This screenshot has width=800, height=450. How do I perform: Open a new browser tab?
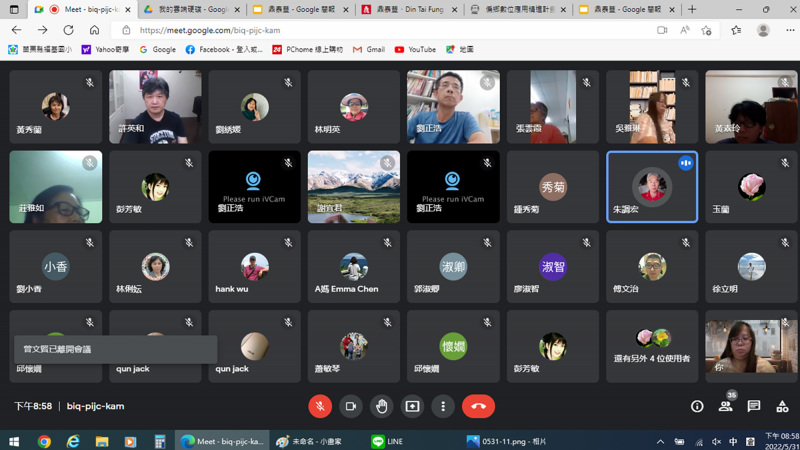(x=692, y=10)
